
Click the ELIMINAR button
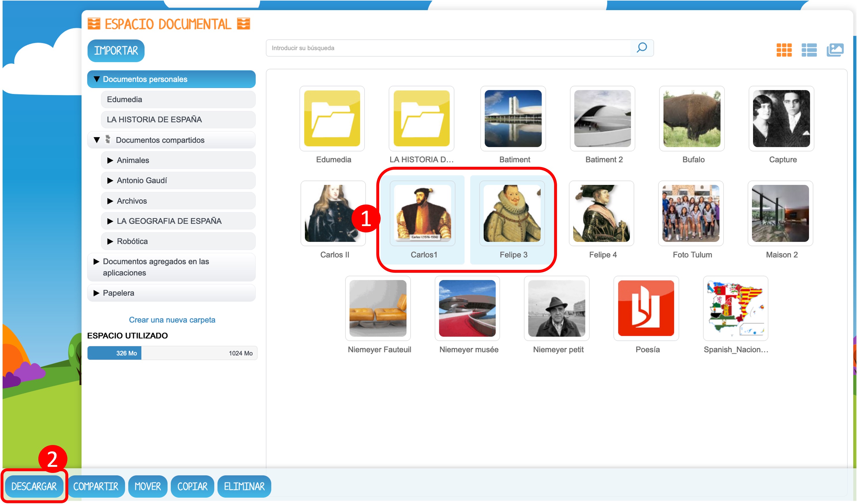pyautogui.click(x=244, y=486)
